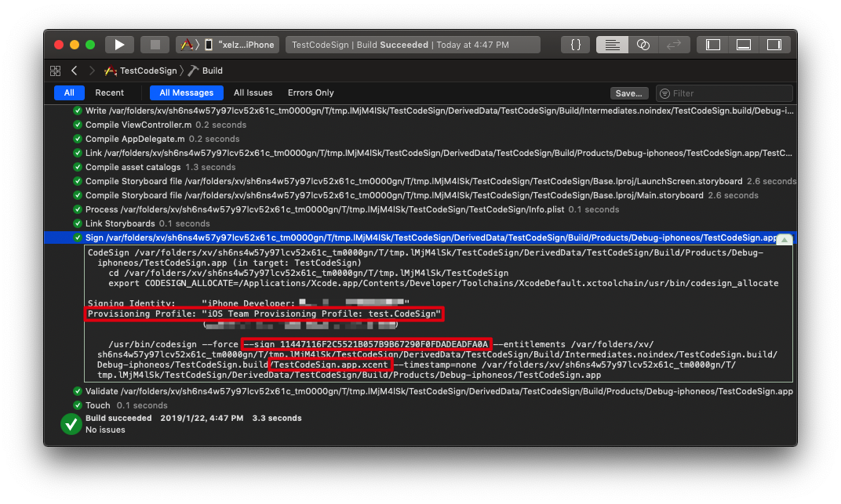Select the "xelz...iPhone" run destination
Viewport: 841px width, 504px height.
[242, 45]
